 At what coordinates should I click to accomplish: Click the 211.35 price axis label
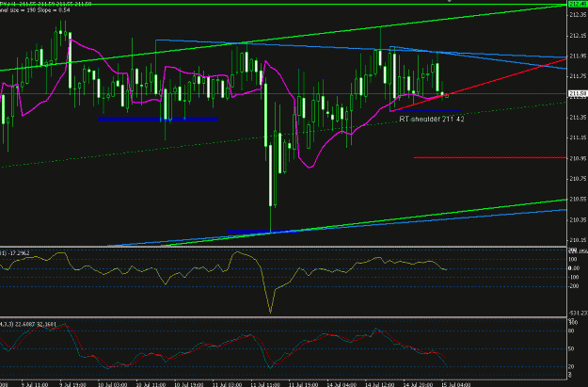point(578,118)
